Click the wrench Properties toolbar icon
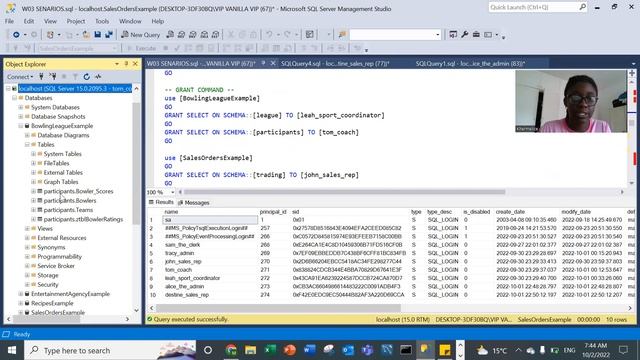The height and width of the screenshot is (360, 640). [x=464, y=35]
